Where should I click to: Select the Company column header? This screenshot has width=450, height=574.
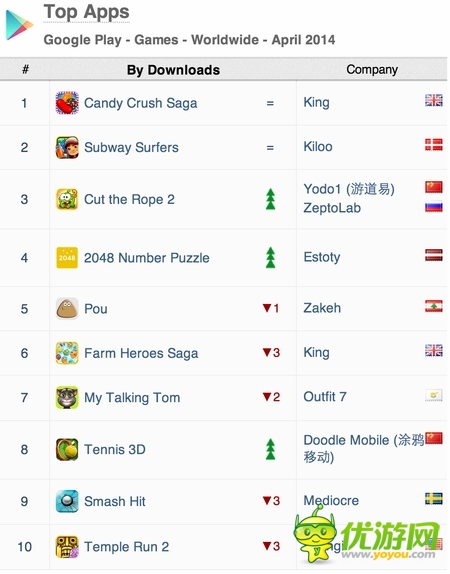point(372,70)
